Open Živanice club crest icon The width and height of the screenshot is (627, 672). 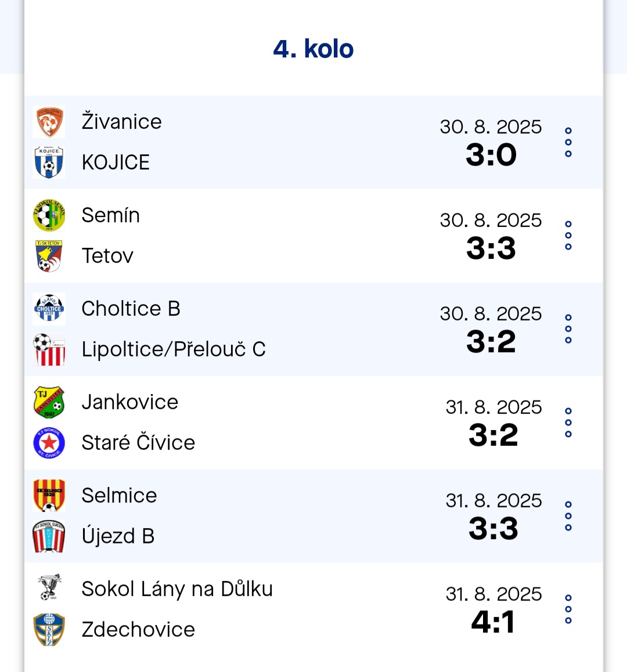[49, 122]
